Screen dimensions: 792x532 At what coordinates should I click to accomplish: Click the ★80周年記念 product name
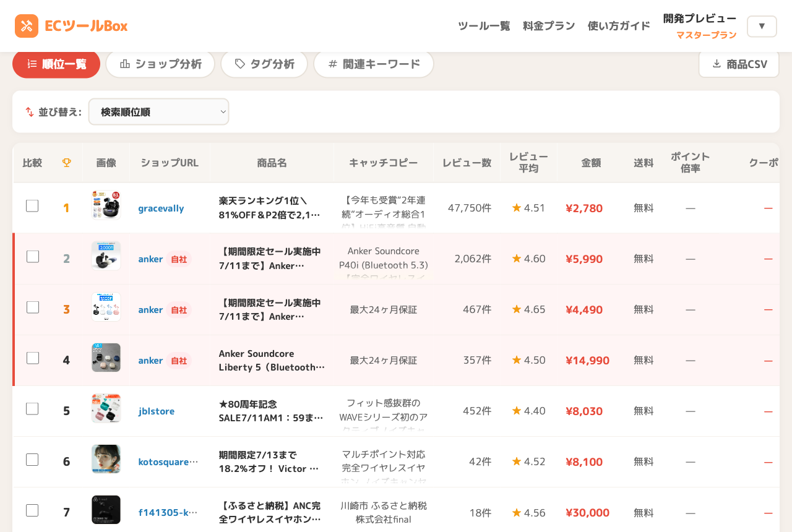272,411
